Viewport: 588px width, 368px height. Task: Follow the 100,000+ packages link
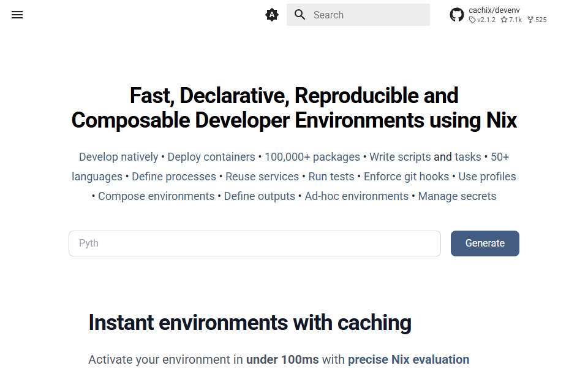pyautogui.click(x=312, y=157)
